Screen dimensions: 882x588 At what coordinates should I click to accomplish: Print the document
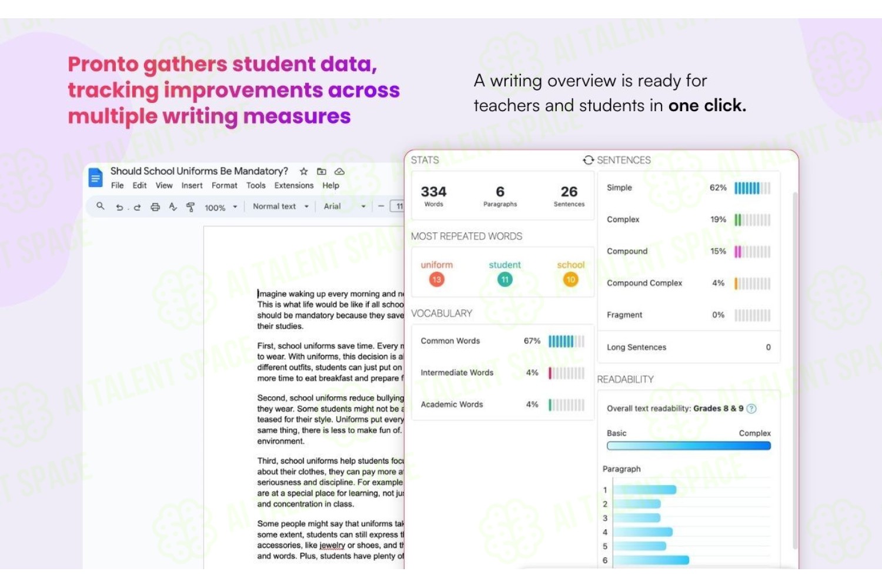click(x=155, y=207)
